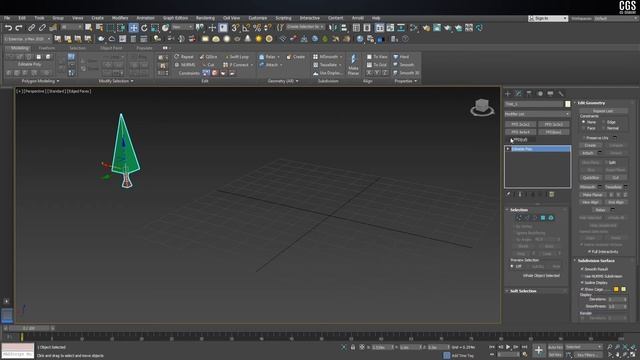This screenshot has width=640, height=360.
Task: Open the Sign In dropdown
Action: (548, 18)
